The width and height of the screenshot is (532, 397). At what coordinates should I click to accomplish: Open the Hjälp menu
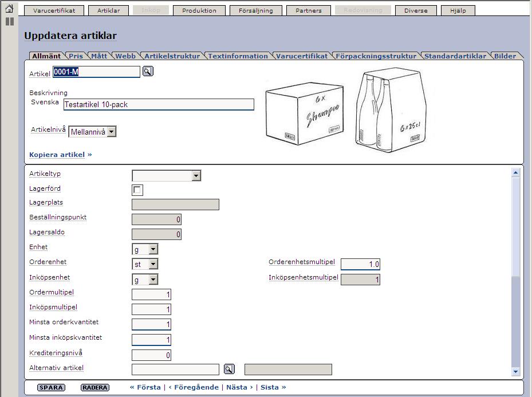point(458,10)
